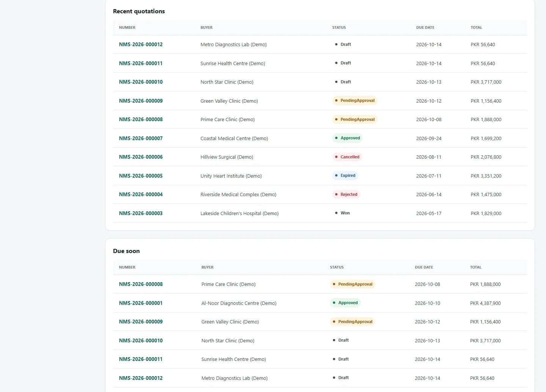Image resolution: width=546 pixels, height=392 pixels.
Task: Select buyer Lakeside Children's Hospital (Demo)
Action: pos(240,213)
